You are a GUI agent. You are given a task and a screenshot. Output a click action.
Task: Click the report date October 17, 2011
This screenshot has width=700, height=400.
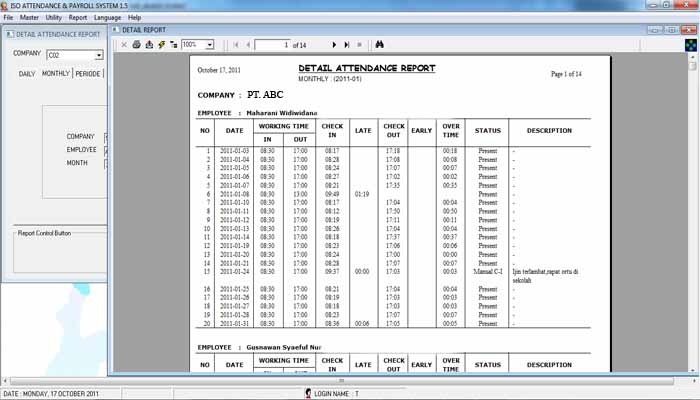(219, 70)
